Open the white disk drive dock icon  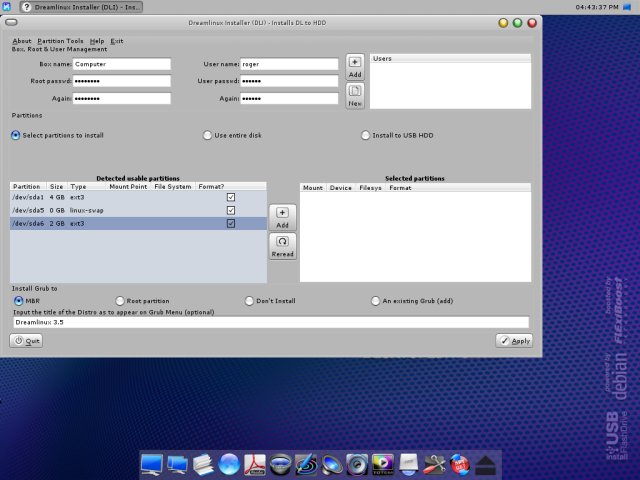pyautogui.click(x=409, y=464)
